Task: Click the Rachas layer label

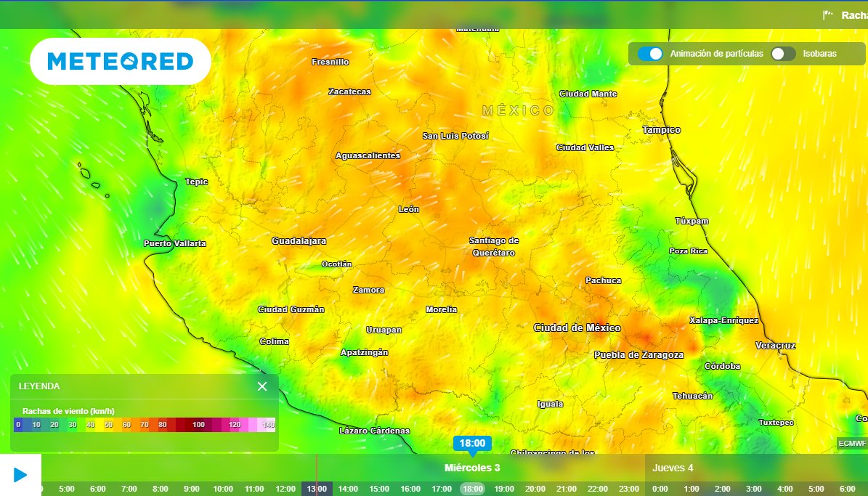Action: (x=854, y=15)
